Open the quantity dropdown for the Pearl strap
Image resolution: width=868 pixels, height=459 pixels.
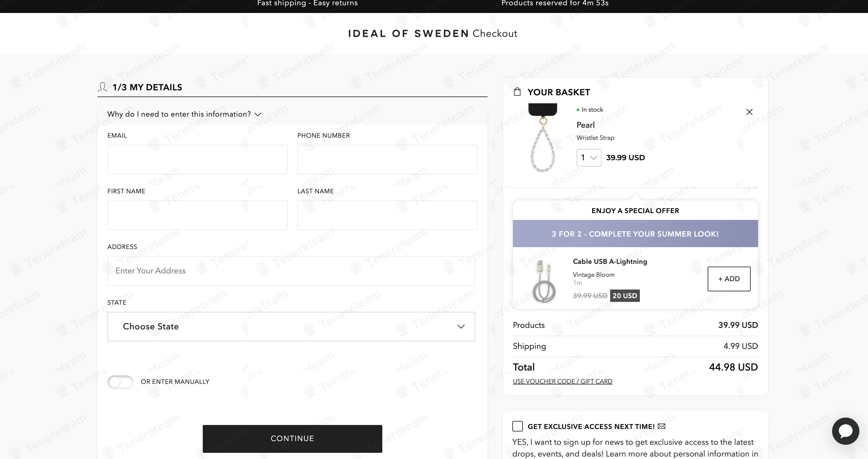[x=588, y=157]
